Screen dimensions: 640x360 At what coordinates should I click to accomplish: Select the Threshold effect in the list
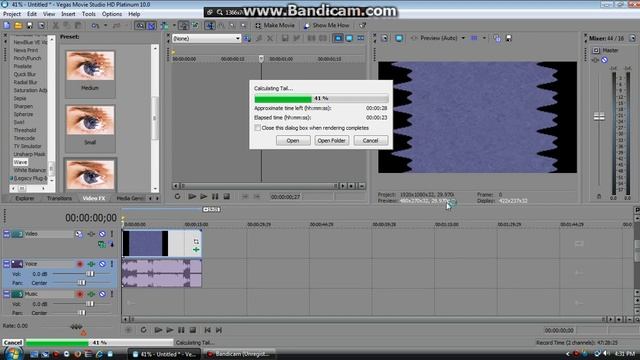(x=24, y=130)
